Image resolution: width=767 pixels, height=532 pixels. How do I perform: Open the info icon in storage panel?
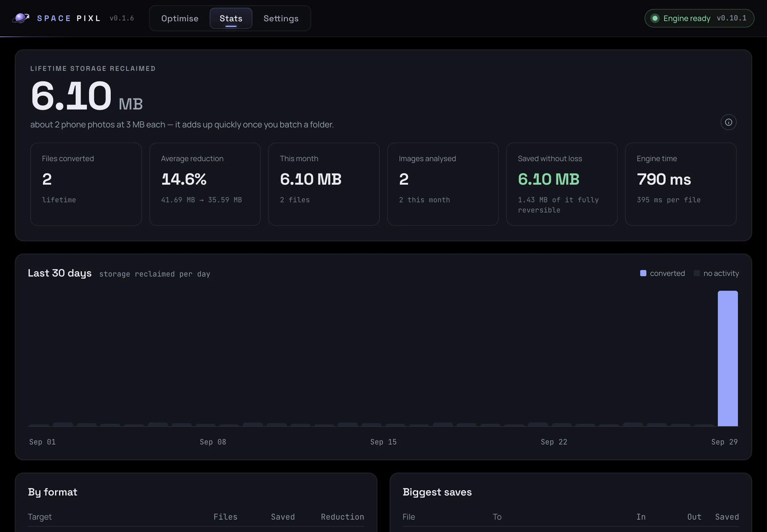point(728,122)
